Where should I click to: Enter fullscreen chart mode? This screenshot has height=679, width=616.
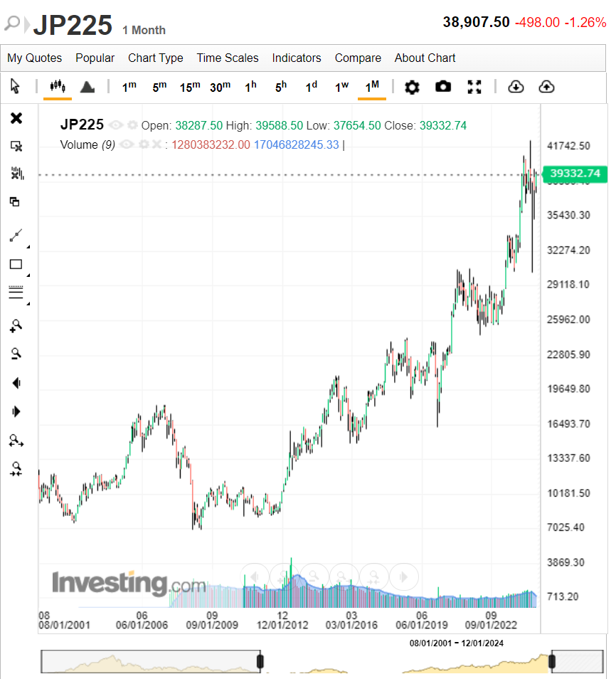click(x=474, y=87)
